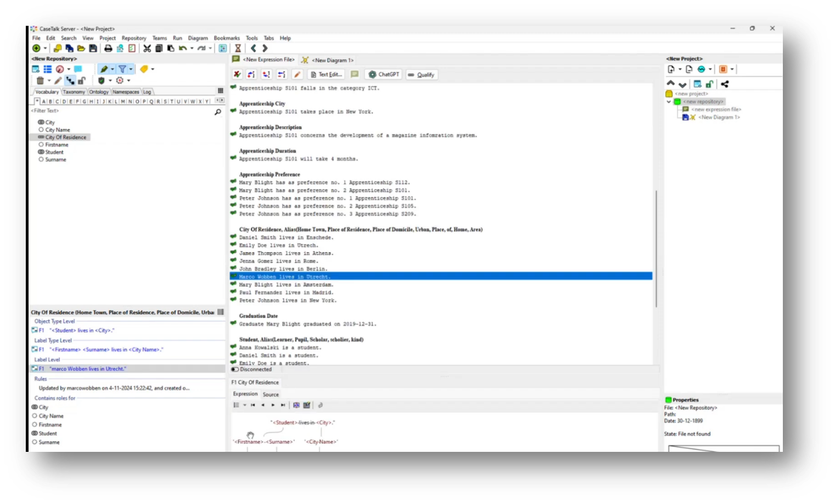This screenshot has width=835, height=504.
Task: Open dropdown next to the shield icon
Action: point(110,81)
